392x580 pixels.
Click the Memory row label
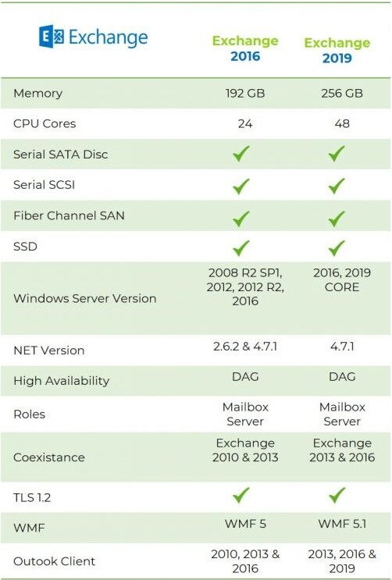click(37, 93)
